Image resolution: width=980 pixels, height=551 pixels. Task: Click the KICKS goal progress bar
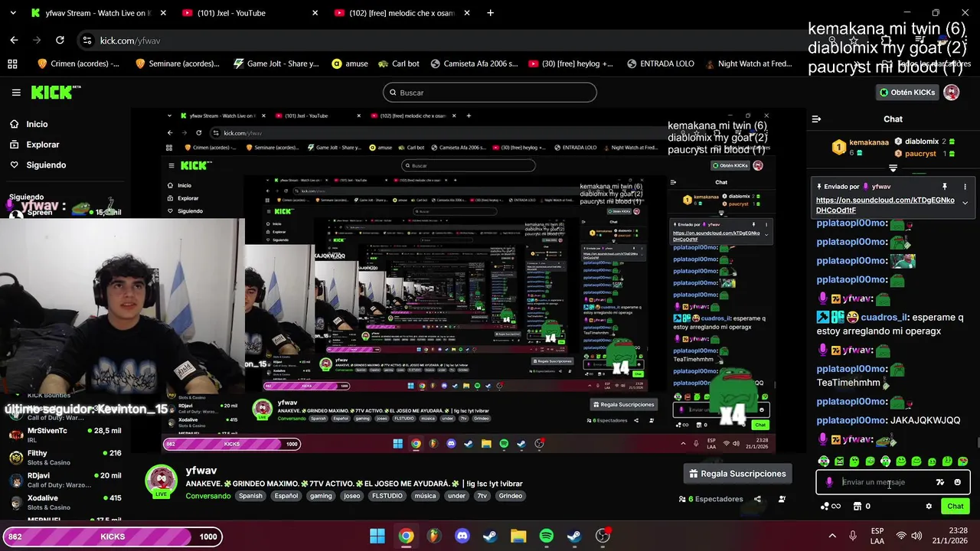click(x=113, y=536)
